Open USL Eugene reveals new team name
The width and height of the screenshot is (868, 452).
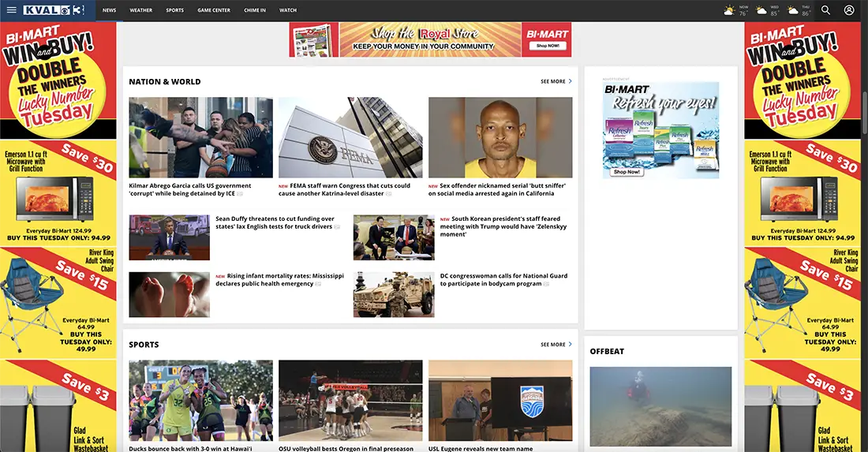[481, 449]
